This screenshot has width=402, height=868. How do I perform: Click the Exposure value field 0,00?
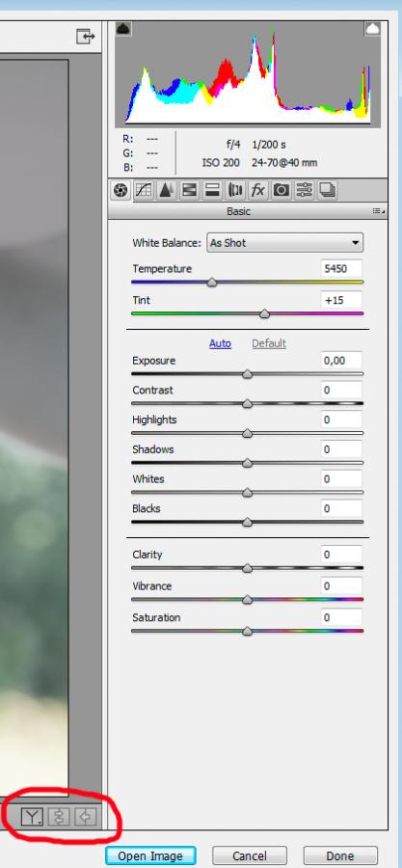click(341, 361)
